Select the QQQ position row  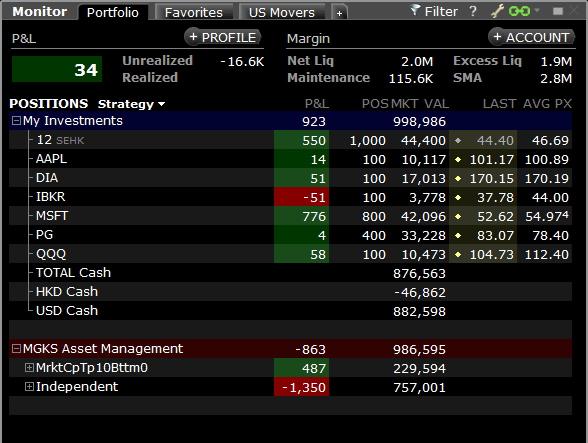pos(291,254)
